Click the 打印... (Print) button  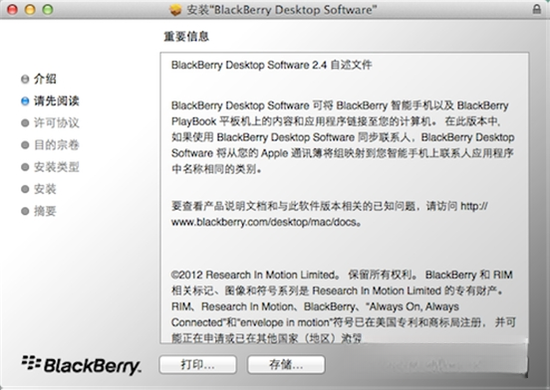198,365
